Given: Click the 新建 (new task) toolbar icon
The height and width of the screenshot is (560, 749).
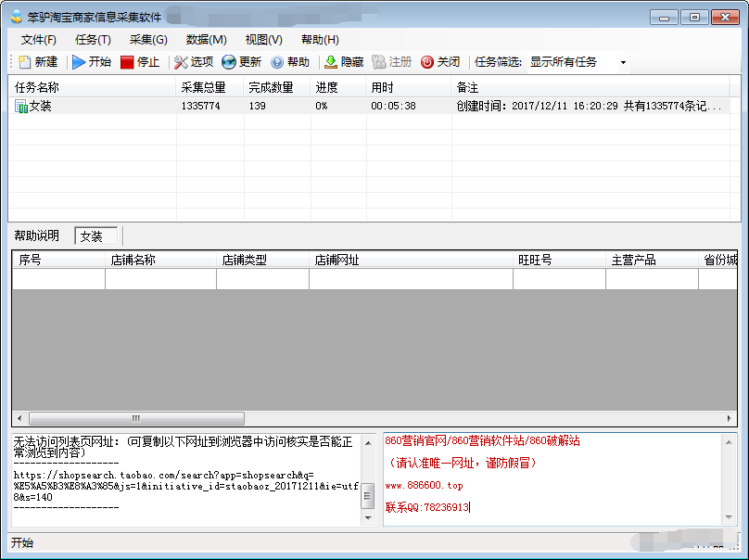Looking at the screenshot, I should pyautogui.click(x=24, y=62).
